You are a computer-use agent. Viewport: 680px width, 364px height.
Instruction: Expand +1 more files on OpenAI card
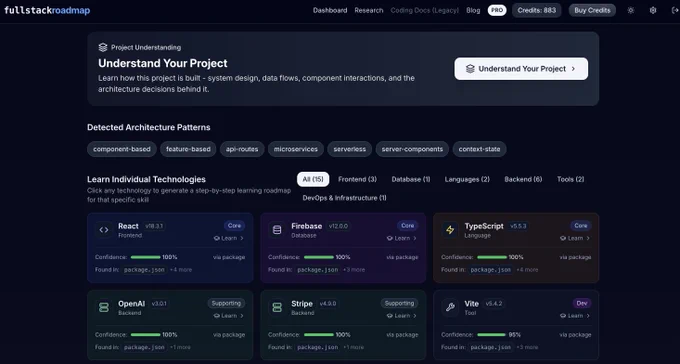(180, 348)
